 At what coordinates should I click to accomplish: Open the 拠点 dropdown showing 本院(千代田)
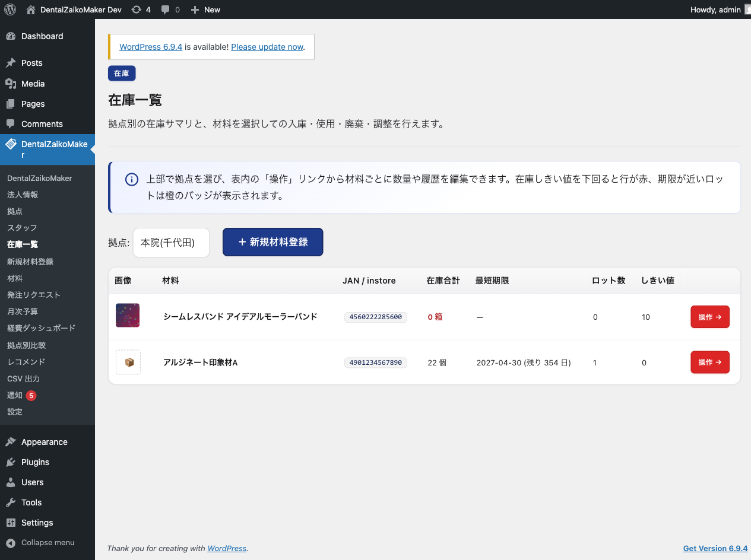pos(171,243)
